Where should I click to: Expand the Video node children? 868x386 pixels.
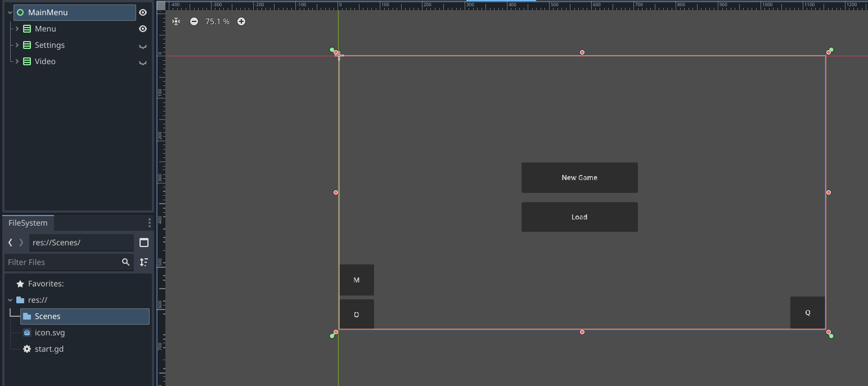pos(17,61)
